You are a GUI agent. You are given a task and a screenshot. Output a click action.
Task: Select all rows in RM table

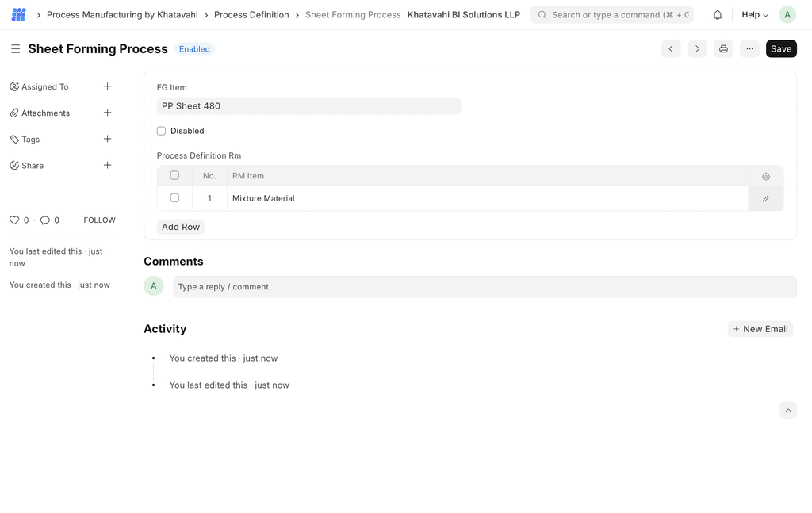[174, 176]
